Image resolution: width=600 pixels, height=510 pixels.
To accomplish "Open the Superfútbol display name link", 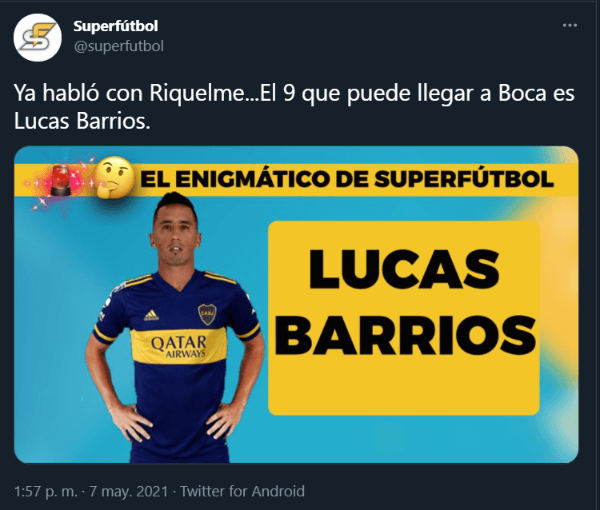I will 116,26.
